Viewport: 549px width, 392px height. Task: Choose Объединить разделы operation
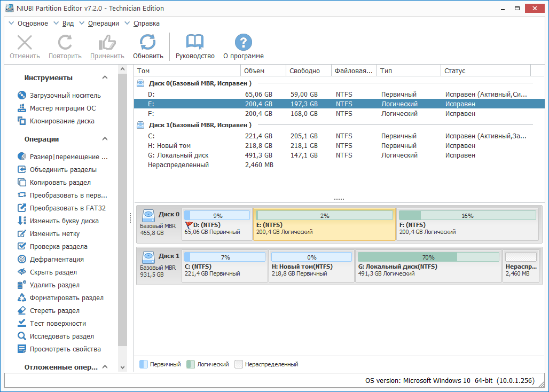(63, 170)
